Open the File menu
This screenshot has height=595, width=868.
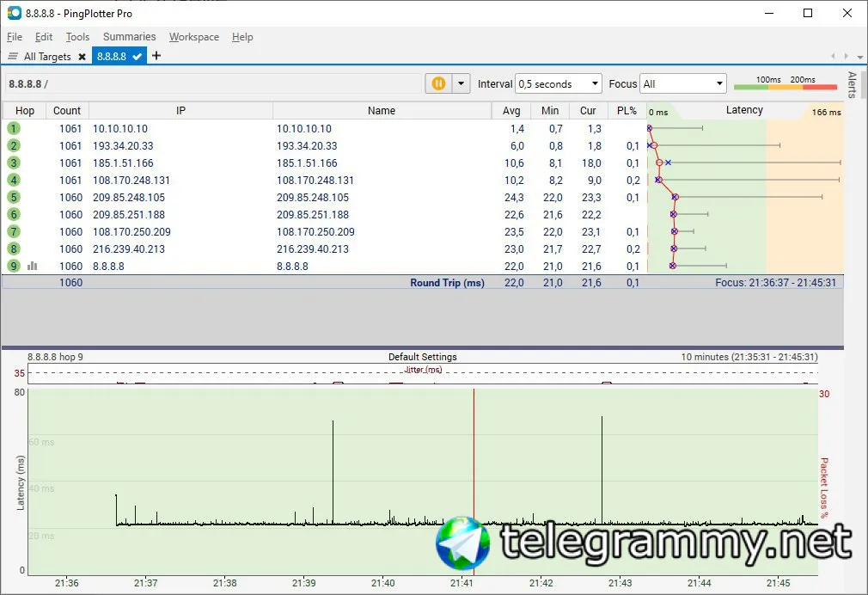tap(15, 37)
